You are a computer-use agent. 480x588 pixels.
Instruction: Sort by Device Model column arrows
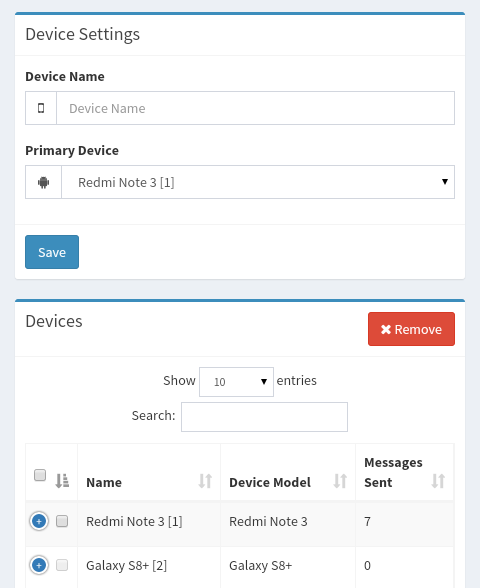pos(340,481)
